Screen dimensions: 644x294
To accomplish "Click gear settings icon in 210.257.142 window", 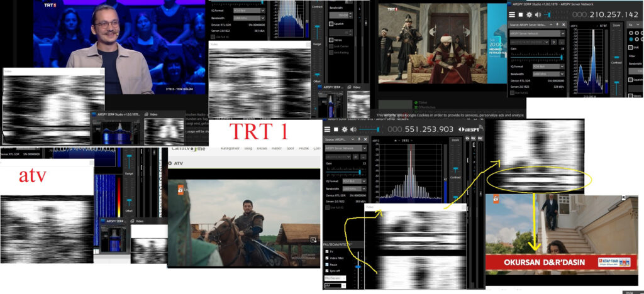I will [530, 14].
